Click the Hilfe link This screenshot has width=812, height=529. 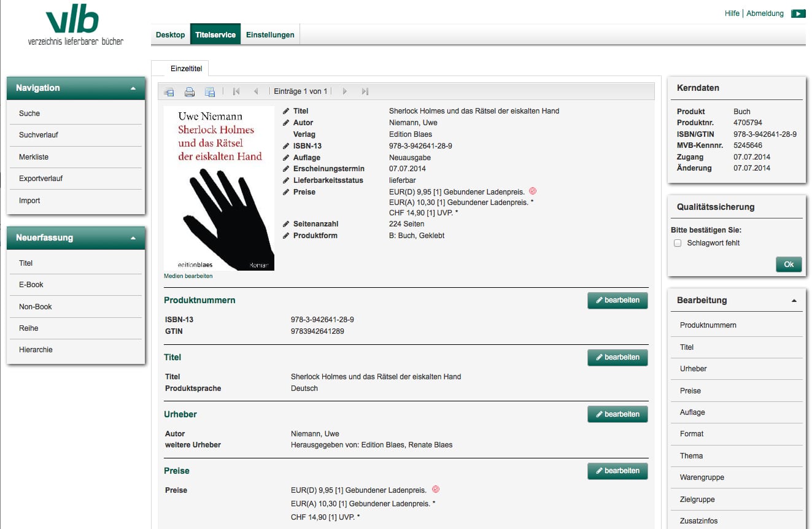tap(732, 14)
